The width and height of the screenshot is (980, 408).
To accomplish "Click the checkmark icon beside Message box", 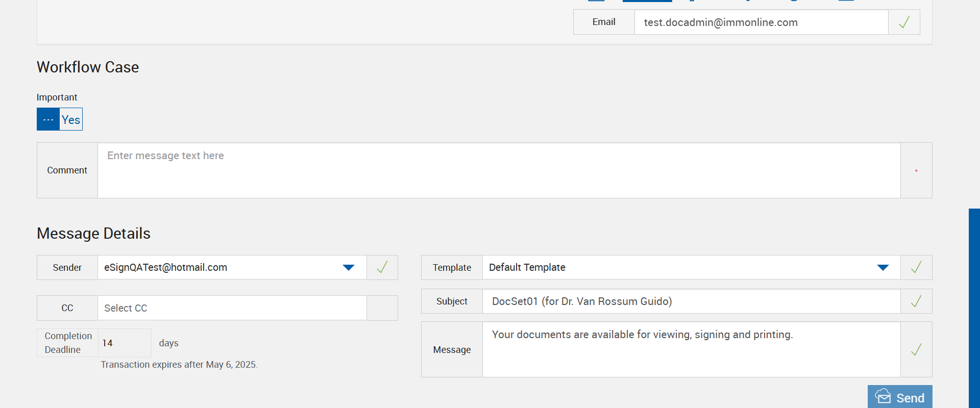I will (x=916, y=349).
